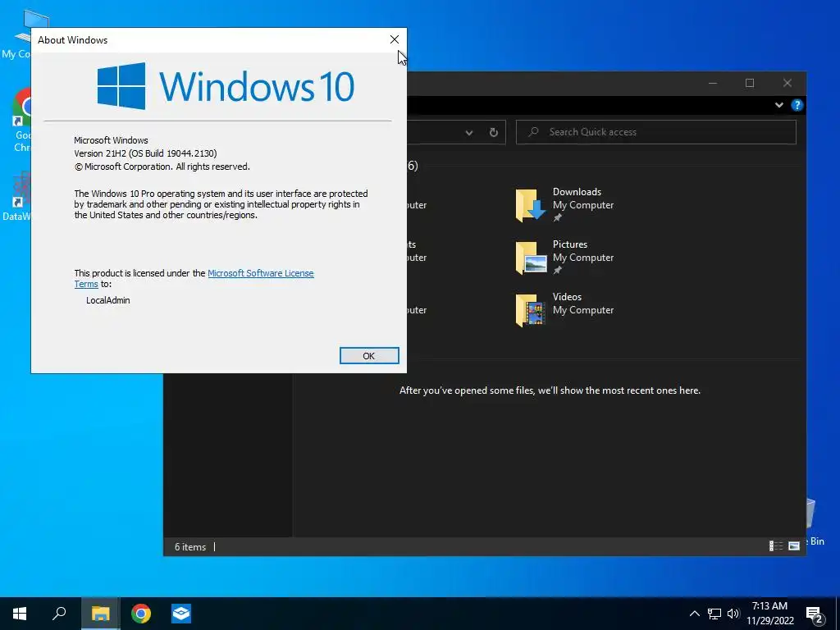Open the Downloads folder in File Explorer
This screenshot has width=840, height=630.
[564, 204]
